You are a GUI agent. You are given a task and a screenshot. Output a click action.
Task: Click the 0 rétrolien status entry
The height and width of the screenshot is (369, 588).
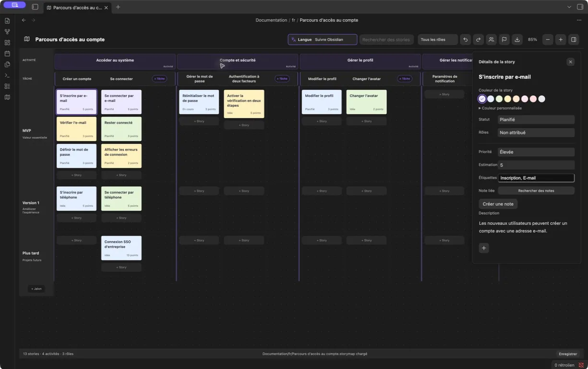click(x=564, y=365)
